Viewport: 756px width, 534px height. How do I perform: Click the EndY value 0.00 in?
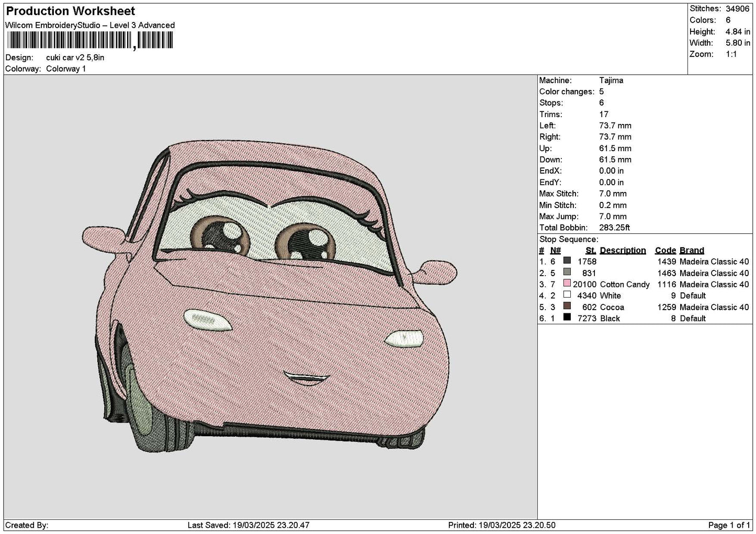tap(612, 183)
